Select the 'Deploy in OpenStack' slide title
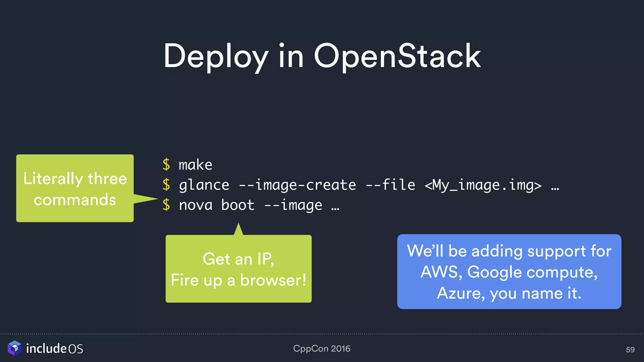 [x=322, y=56]
